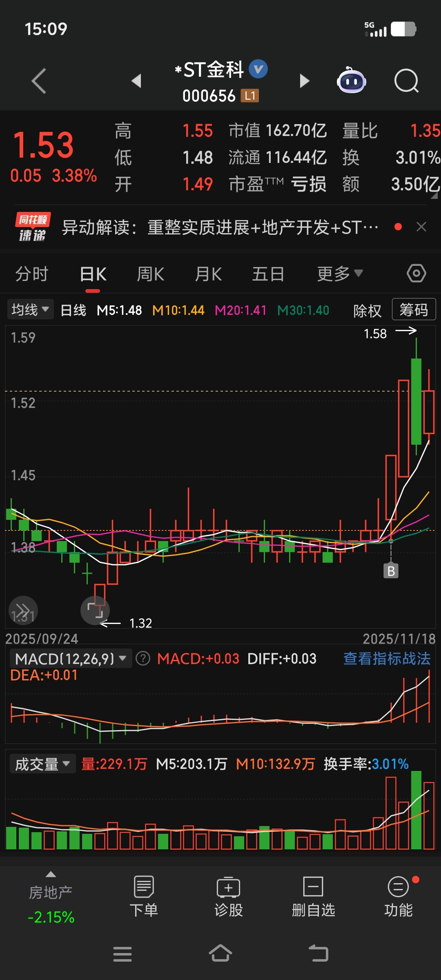Switch to 五日 tab
The height and width of the screenshot is (980, 441).
pos(268,274)
